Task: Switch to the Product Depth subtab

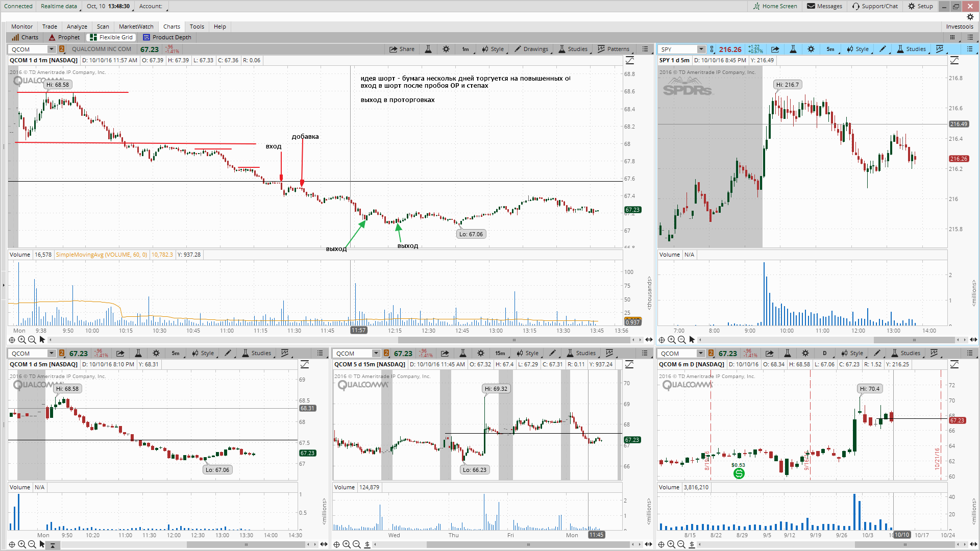Action: click(x=167, y=37)
